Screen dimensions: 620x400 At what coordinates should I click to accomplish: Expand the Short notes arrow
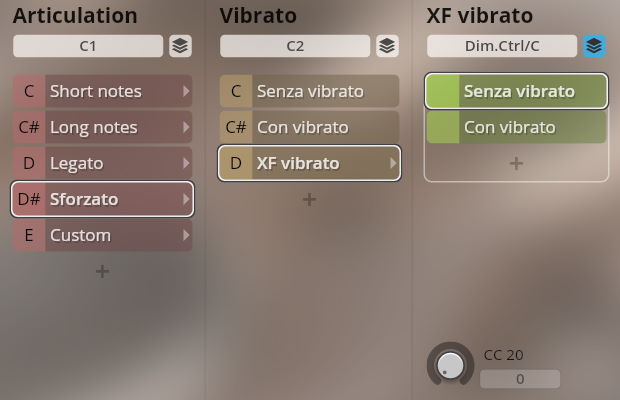pyautogui.click(x=185, y=91)
